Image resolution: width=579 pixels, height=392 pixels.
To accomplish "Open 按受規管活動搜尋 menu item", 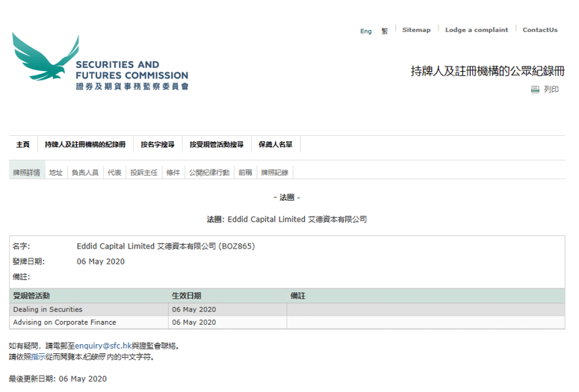I will click(217, 144).
